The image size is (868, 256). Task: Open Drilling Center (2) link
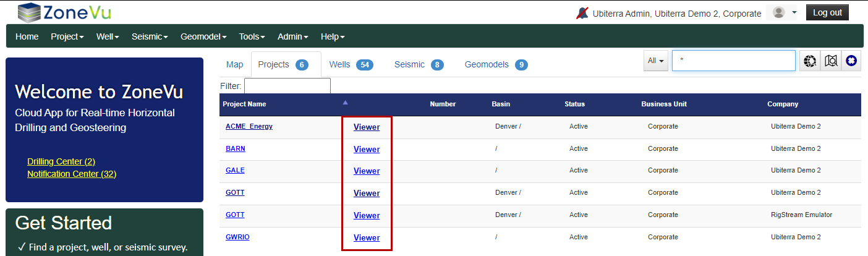pos(61,161)
